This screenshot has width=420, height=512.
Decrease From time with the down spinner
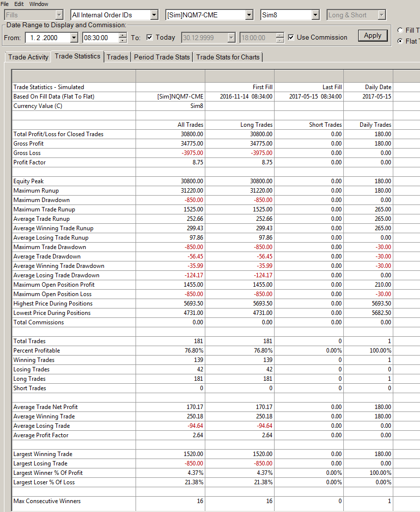coord(123,40)
